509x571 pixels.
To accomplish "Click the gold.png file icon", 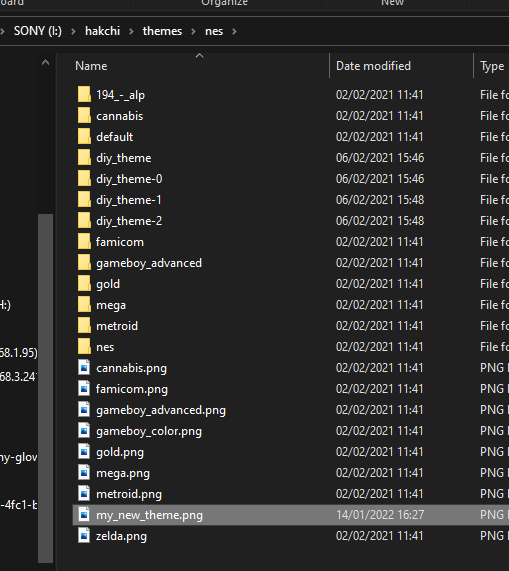I will [x=84, y=452].
